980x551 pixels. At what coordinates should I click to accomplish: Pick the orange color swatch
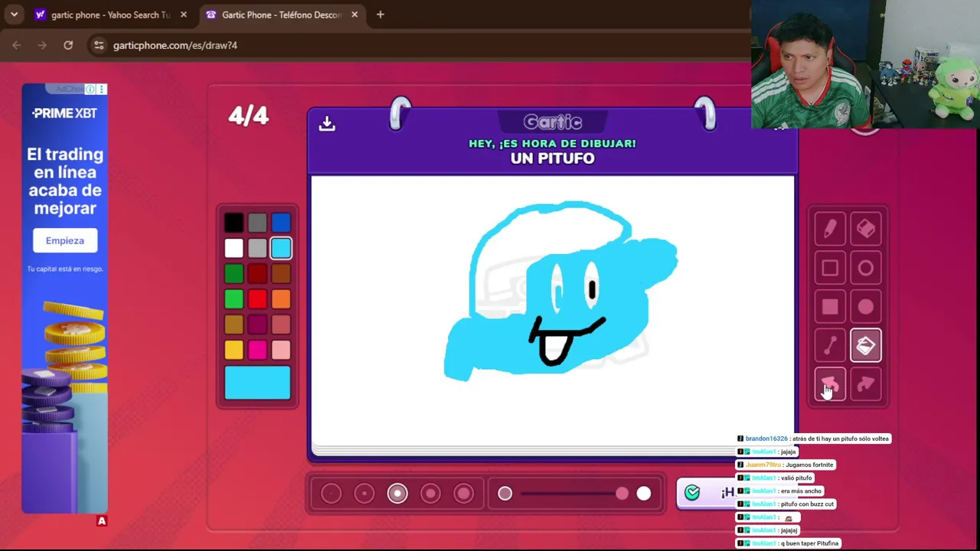tap(281, 299)
